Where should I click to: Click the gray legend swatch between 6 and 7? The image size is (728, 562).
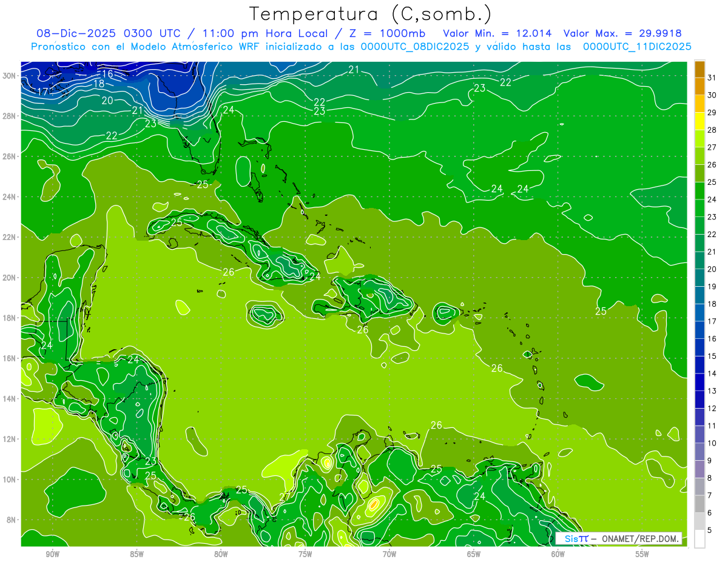click(x=699, y=504)
